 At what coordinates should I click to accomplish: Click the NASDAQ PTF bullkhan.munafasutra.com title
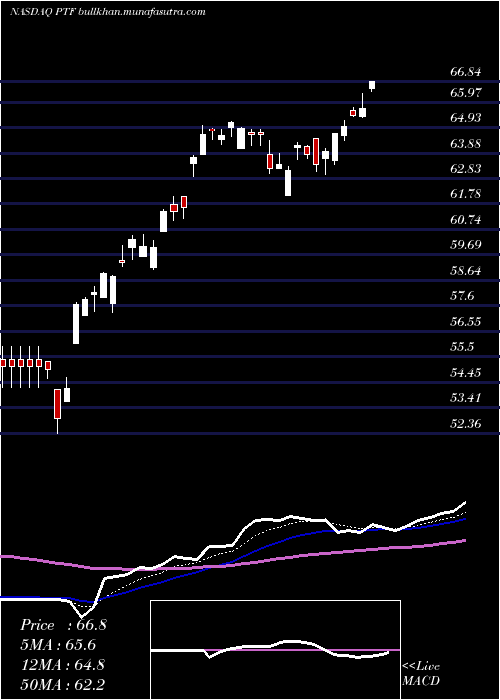[108, 12]
